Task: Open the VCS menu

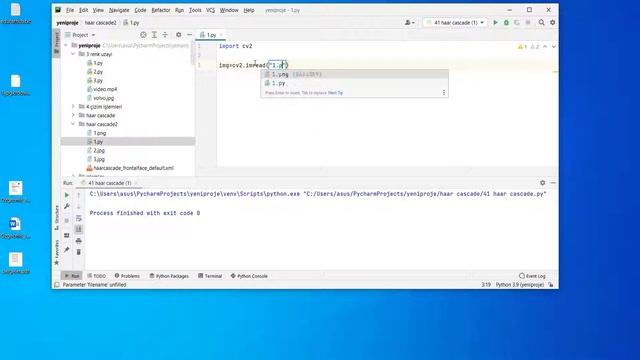Action: pos(210,10)
